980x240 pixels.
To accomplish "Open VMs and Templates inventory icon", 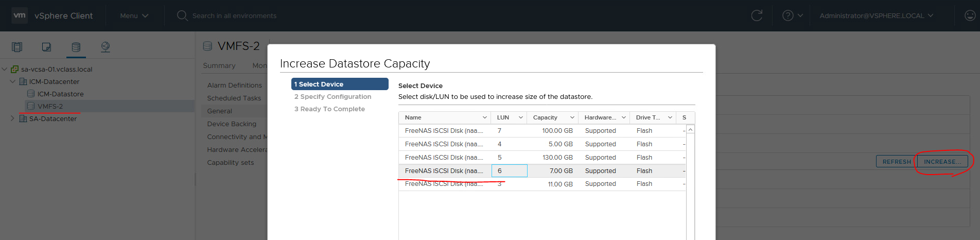I will (46, 47).
